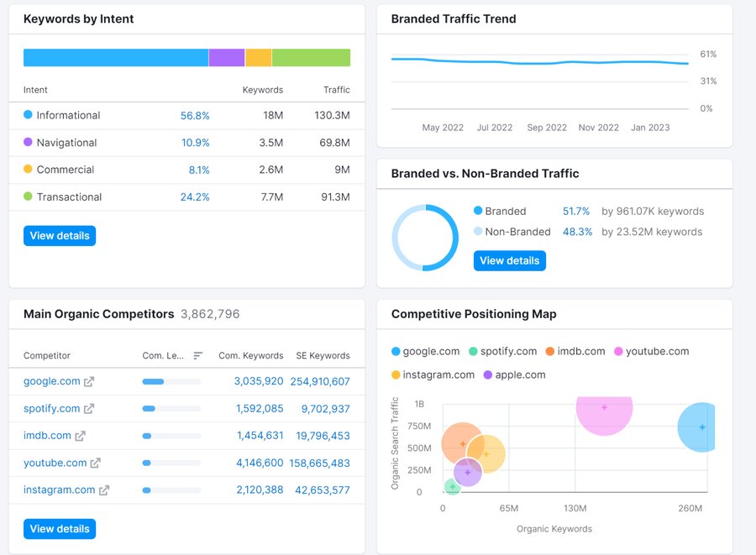This screenshot has width=756, height=555.
Task: Open the Informational 56.8% percentage link
Action: (195, 116)
